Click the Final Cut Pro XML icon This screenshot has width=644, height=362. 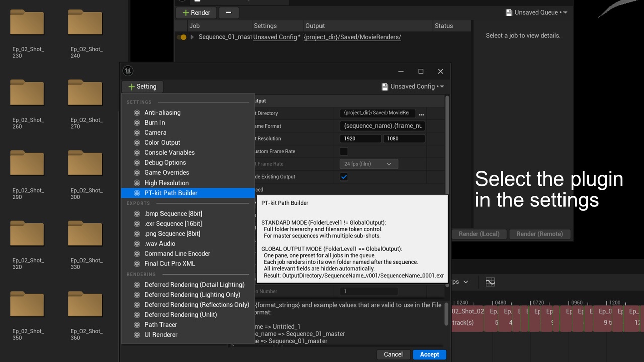click(137, 264)
